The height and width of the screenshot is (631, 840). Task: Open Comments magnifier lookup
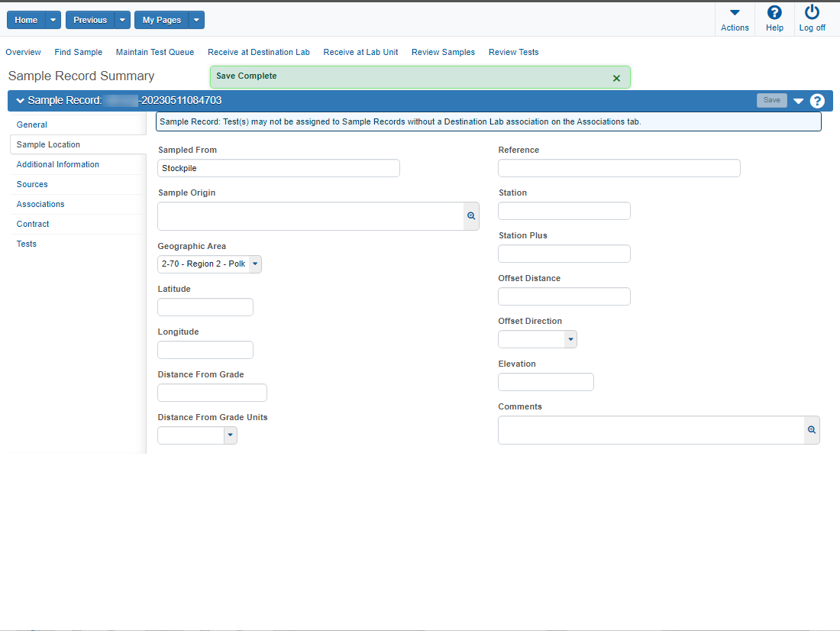[812, 430]
